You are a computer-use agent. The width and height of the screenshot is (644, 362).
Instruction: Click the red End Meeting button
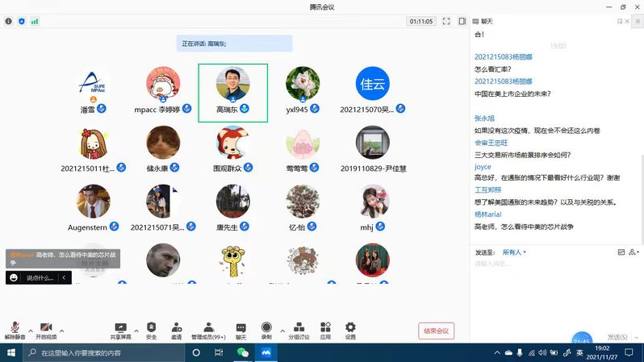point(436,331)
